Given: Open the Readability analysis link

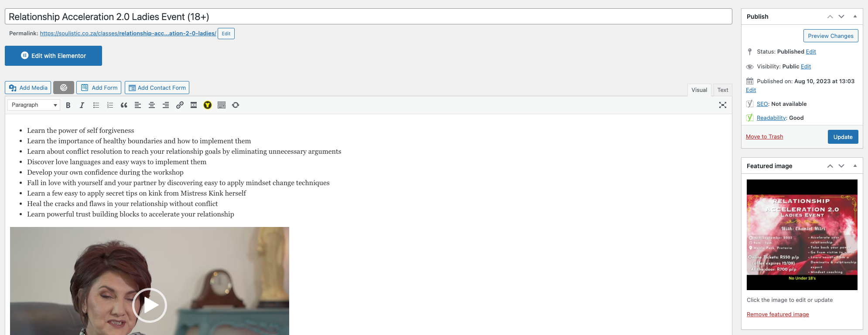Looking at the screenshot, I should 771,118.
